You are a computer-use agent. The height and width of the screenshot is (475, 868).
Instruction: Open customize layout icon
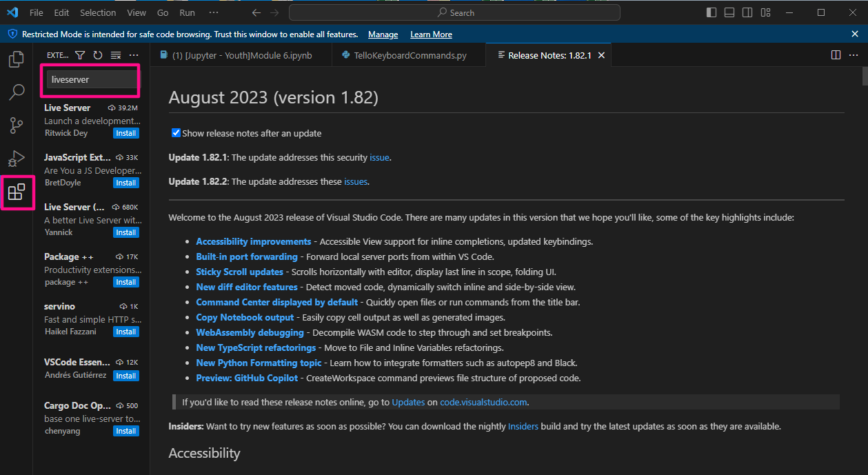pyautogui.click(x=765, y=12)
